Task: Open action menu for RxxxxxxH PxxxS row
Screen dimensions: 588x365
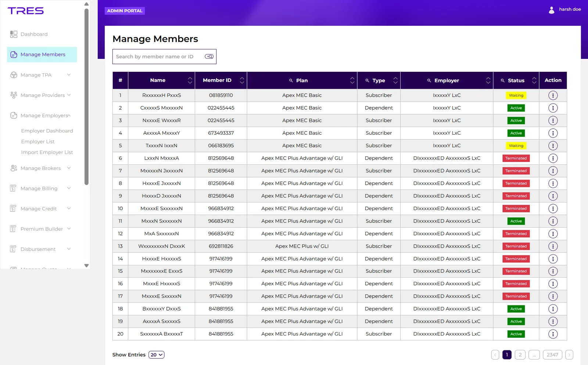Action: pyautogui.click(x=553, y=95)
